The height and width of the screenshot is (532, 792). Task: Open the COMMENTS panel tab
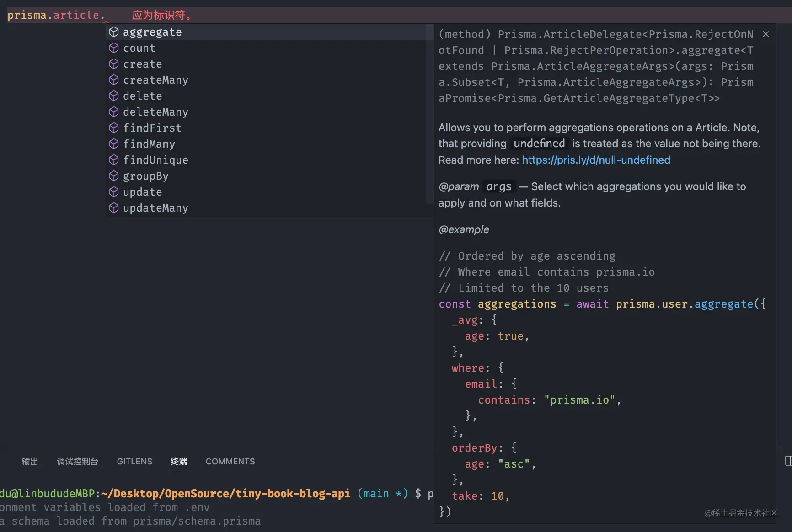tap(230, 462)
